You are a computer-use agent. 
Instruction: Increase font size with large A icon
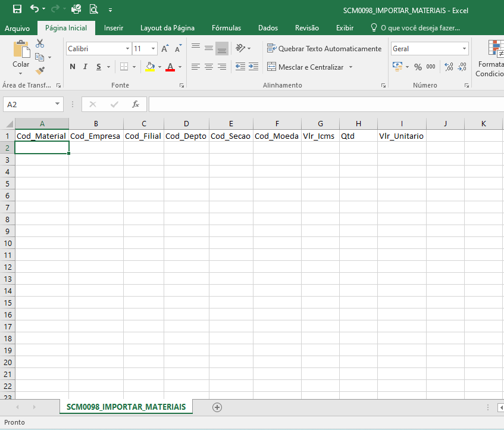[x=165, y=49]
